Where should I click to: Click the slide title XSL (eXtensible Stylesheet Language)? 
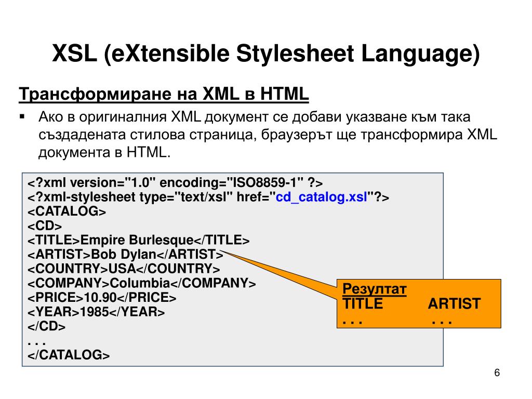pyautogui.click(x=265, y=55)
